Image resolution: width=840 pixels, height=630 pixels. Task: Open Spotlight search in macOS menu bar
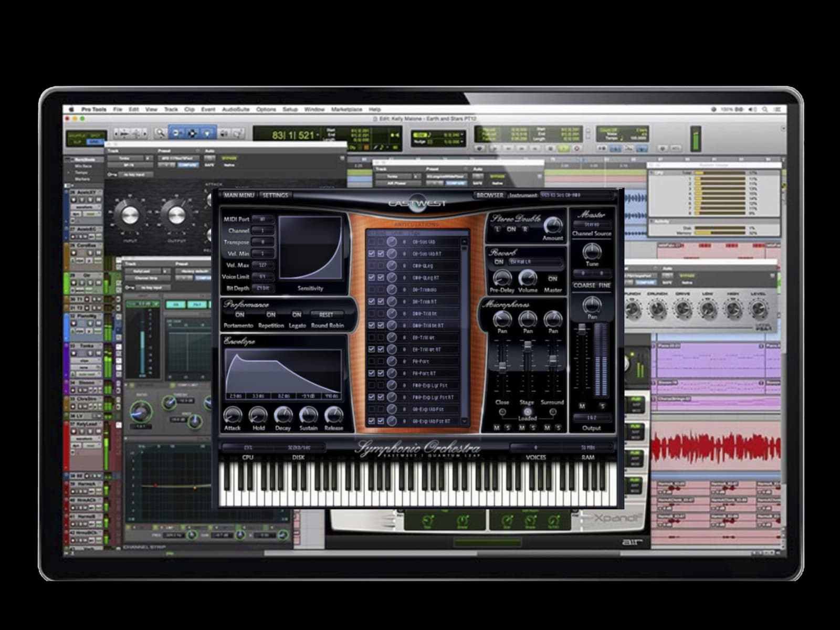coord(765,109)
